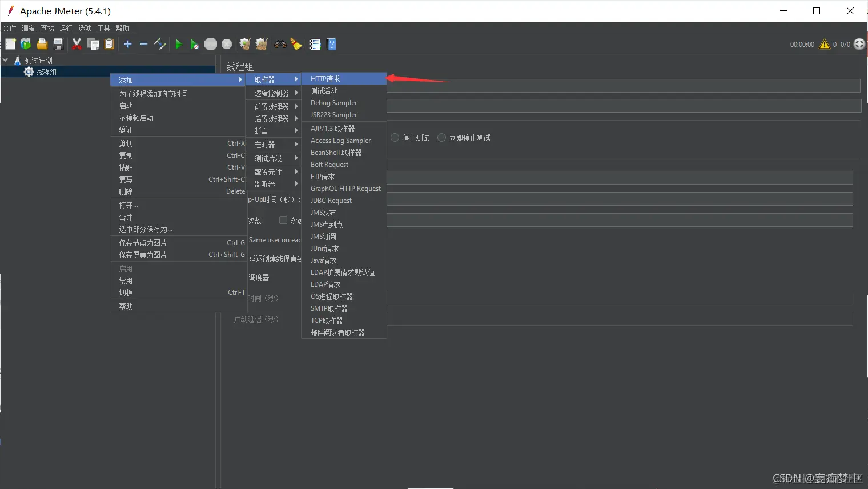Image resolution: width=868 pixels, height=489 pixels.
Task: Click 验证 in context menu
Action: pos(178,130)
